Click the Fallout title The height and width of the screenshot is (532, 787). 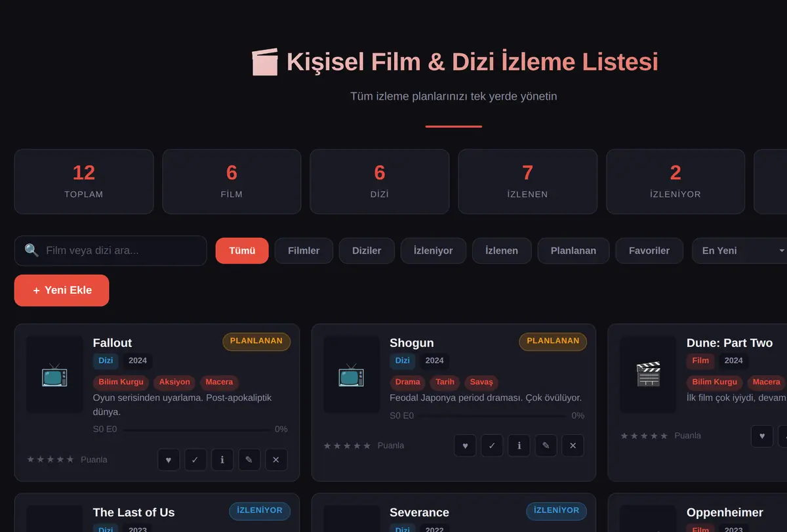tap(112, 343)
